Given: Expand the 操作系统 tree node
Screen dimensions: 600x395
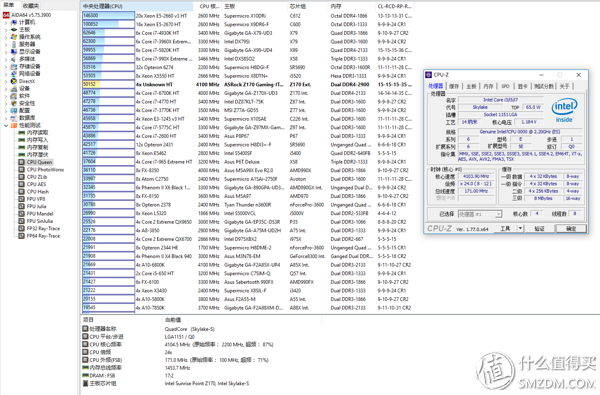Looking at the screenshot, I should pyautogui.click(x=6, y=37).
